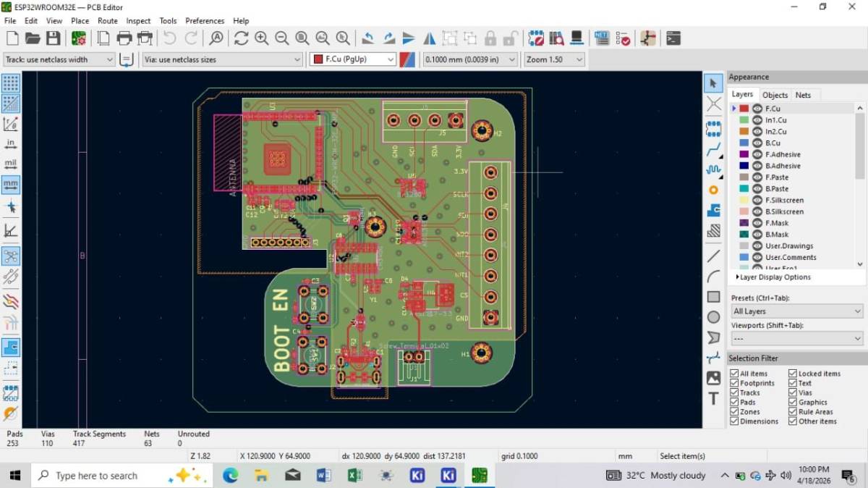The height and width of the screenshot is (488, 868).
Task: Open the F.Cu active layer dropdown
Action: coord(353,59)
